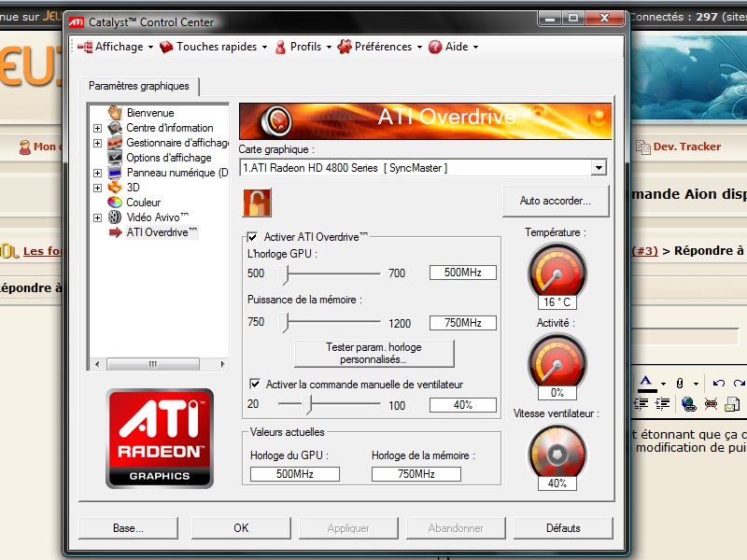Expand Centre d'information tree node
Image resolution: width=747 pixels, height=560 pixels.
click(98, 128)
